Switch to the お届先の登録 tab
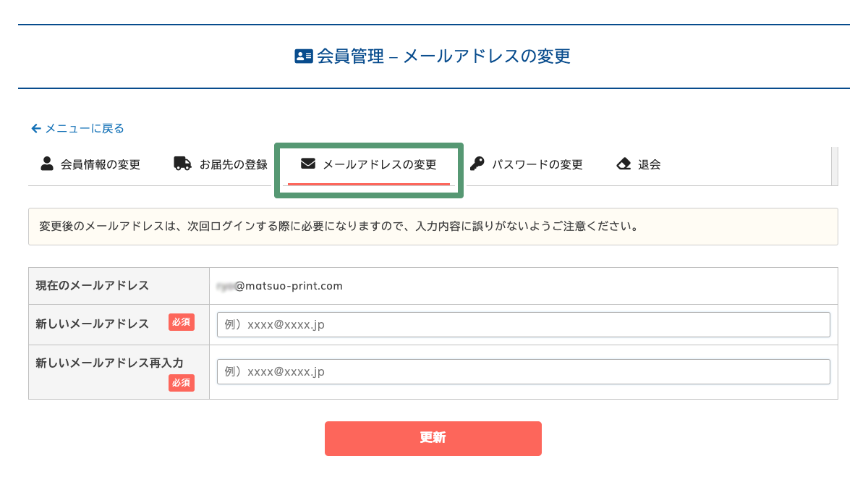Viewport: 868px width, 485px height. pos(221,164)
